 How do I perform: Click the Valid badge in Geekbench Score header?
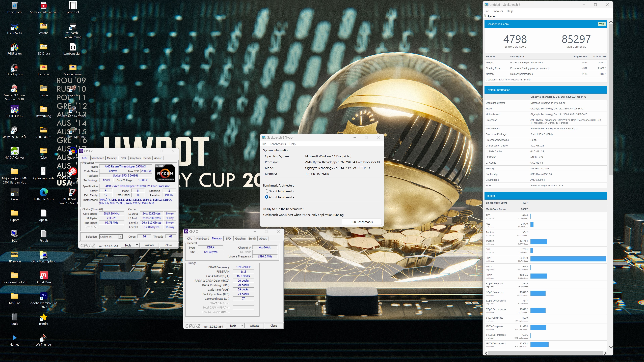[602, 24]
